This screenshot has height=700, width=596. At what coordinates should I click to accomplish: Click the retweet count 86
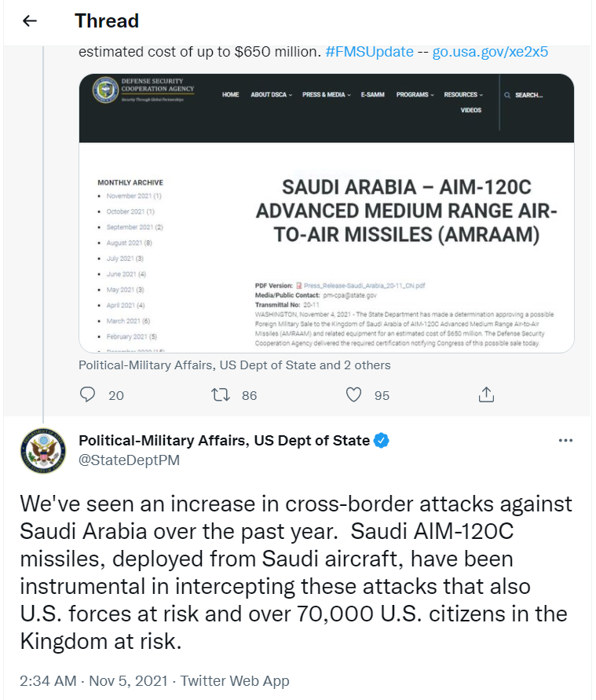249,395
